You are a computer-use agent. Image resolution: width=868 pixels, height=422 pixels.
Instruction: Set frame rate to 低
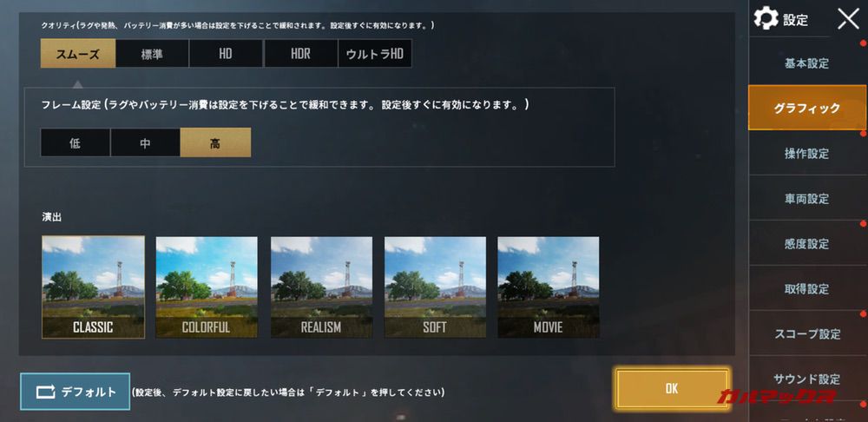coord(76,143)
